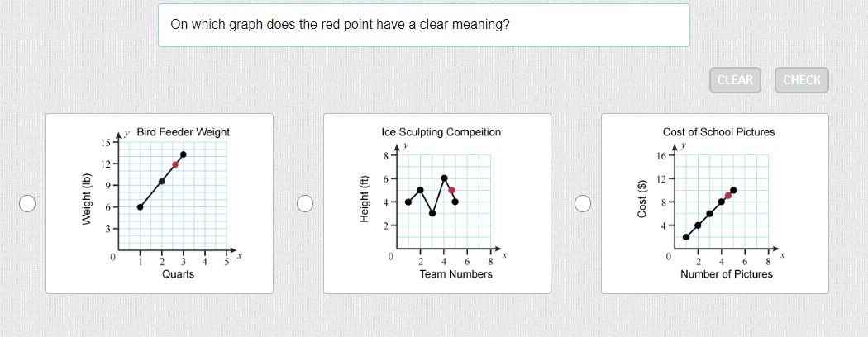The image size is (868, 337).
Task: Click the CLEAR button
Action: click(735, 80)
